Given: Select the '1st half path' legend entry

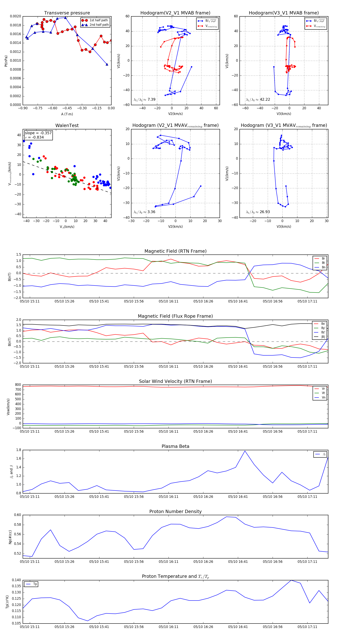Looking at the screenshot, I should pos(95,20).
